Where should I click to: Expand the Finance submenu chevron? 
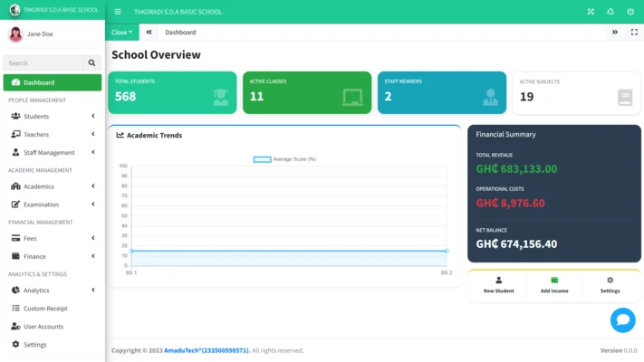[x=93, y=256]
